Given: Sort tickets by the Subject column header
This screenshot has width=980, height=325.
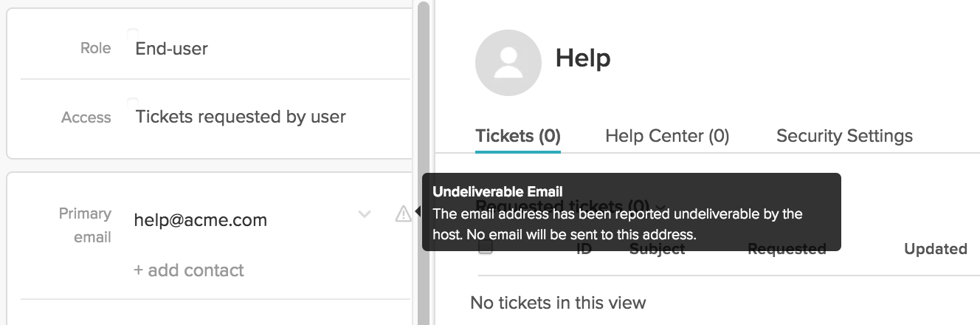Looking at the screenshot, I should point(657,249).
